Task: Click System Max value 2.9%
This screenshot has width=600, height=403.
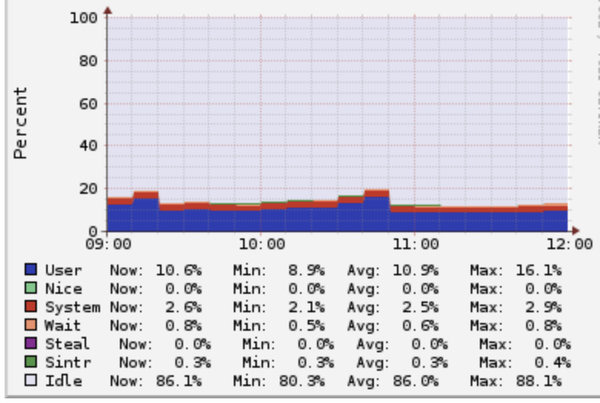Action: (x=543, y=307)
